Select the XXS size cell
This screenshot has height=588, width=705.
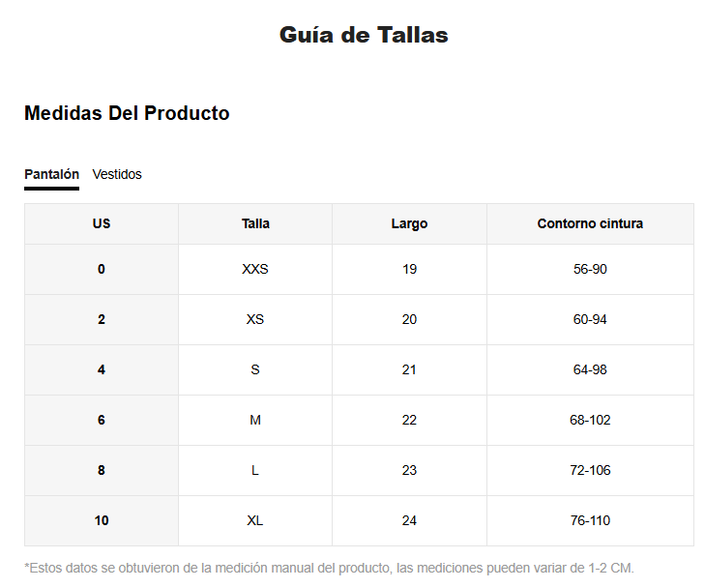click(x=255, y=269)
